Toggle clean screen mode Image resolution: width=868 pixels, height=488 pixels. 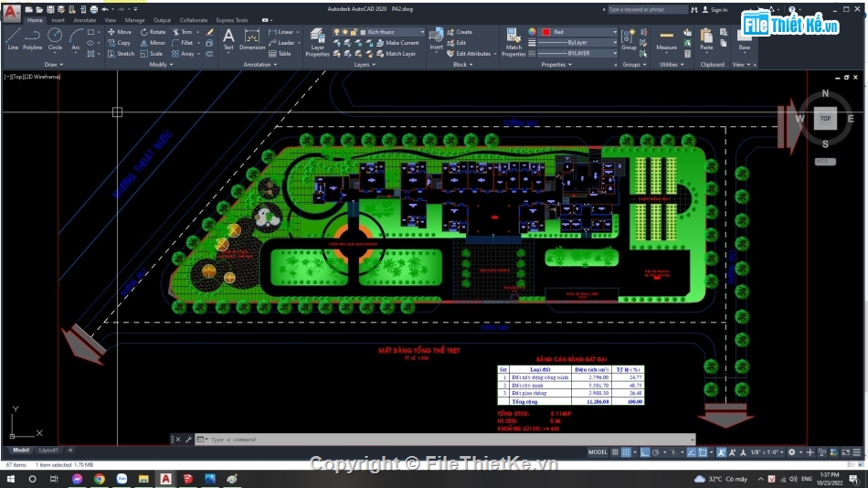[845, 452]
